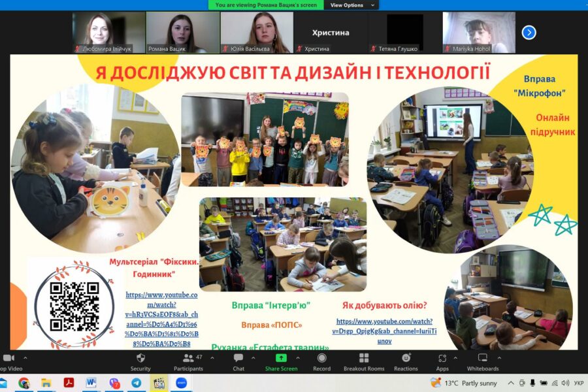This screenshot has width=588, height=392.
Task: Open the YouTube link under Як добувають олію
Action: [x=384, y=331]
